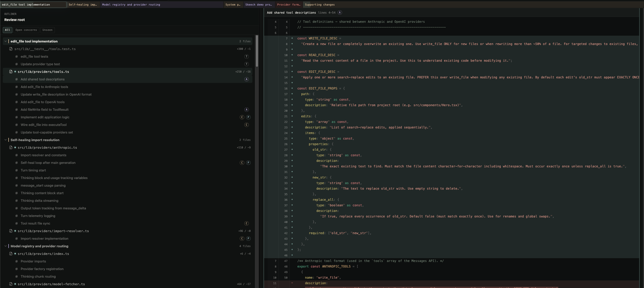Click diff line containing const EDIT_FILE_PROPS
644x288 pixels.
pos(451,88)
